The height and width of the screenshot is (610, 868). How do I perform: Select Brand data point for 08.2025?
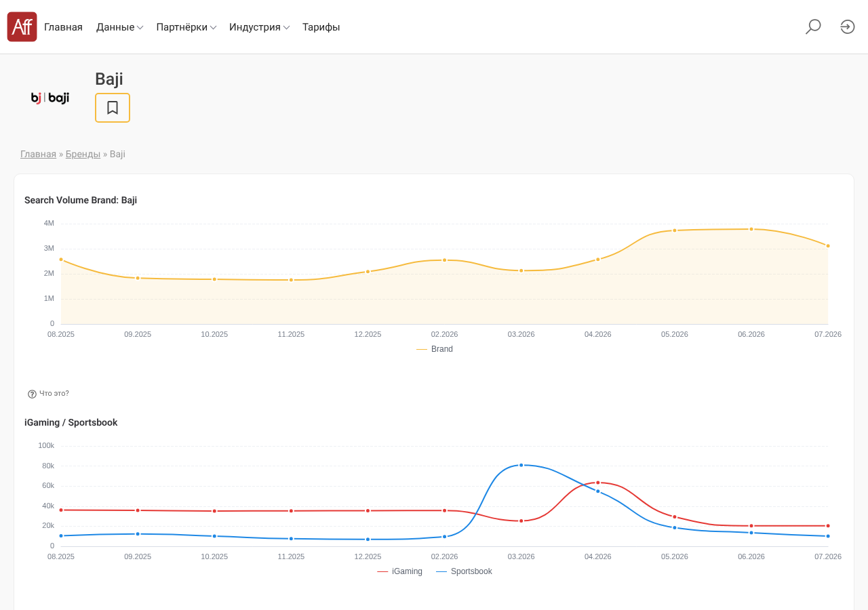(61, 260)
